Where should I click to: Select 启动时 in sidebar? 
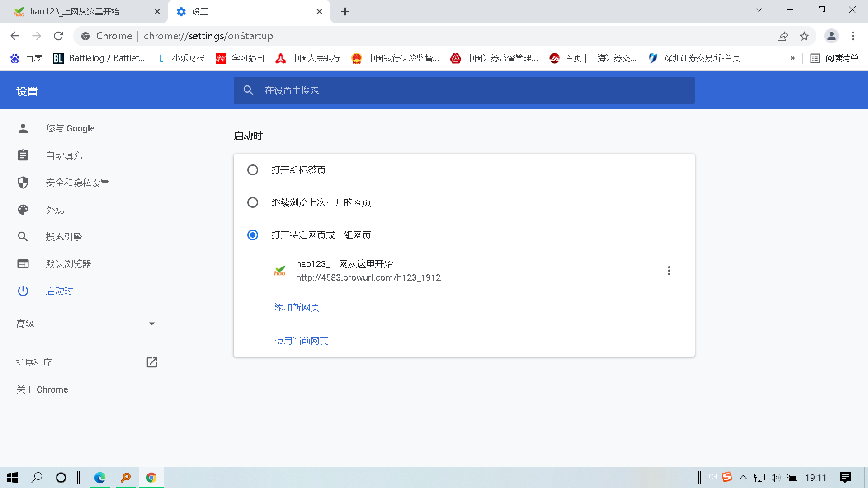click(x=59, y=291)
